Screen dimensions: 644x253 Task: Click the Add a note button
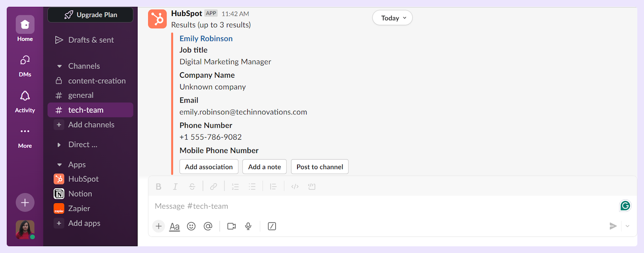point(264,167)
